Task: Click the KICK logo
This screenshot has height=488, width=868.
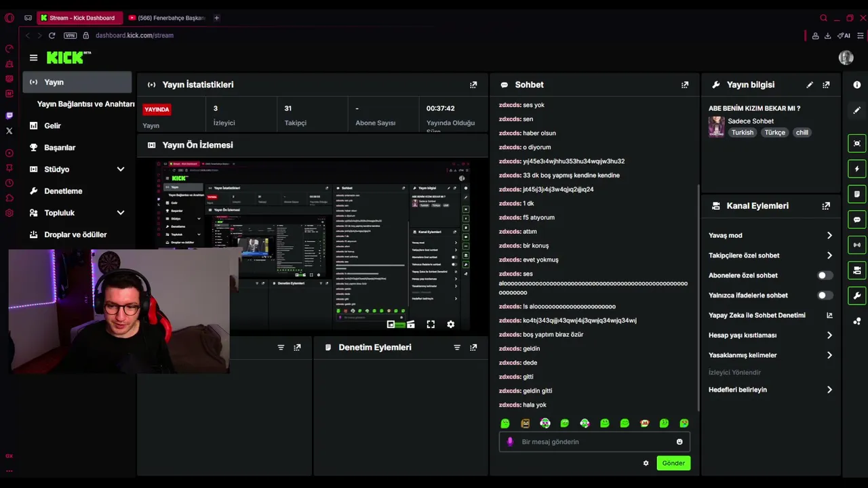Action: 68,58
